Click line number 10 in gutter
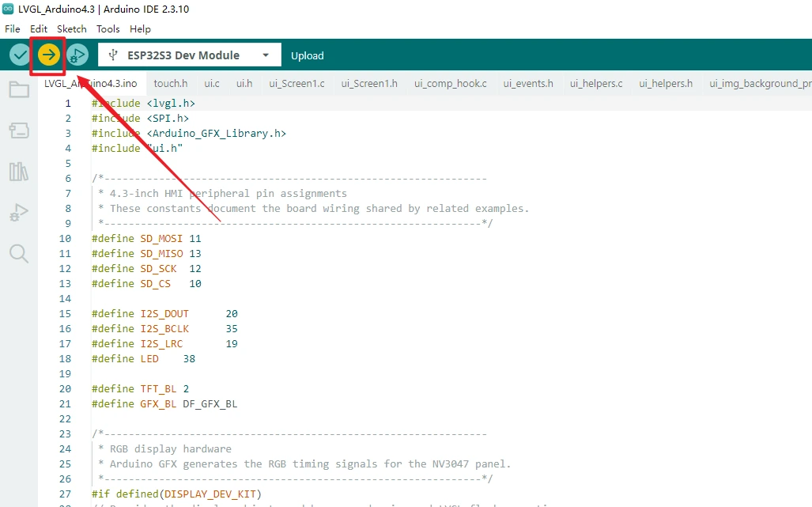Viewport: 812px width, 507px height. (65, 239)
